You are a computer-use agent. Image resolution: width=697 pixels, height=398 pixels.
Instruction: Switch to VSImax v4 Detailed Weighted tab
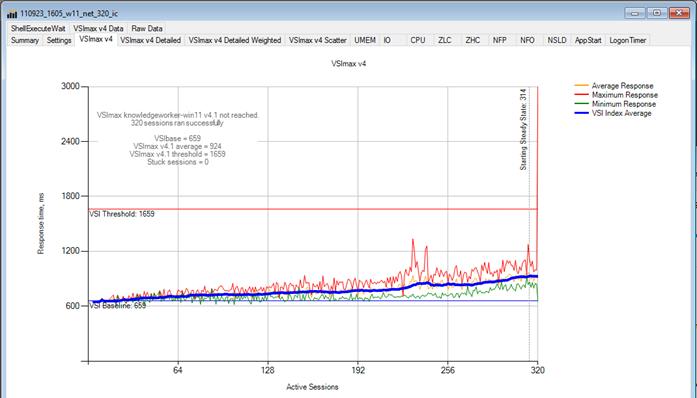[x=235, y=40]
